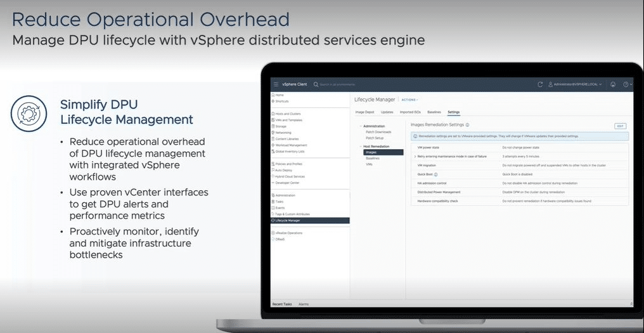Click the vSphere Client title
The width and height of the screenshot is (644, 333).
[x=295, y=84]
